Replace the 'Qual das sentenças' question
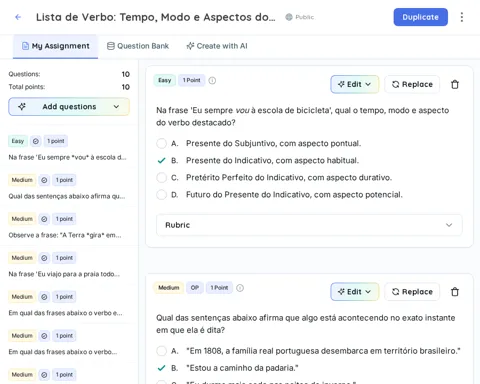The image size is (480, 384). [412, 292]
